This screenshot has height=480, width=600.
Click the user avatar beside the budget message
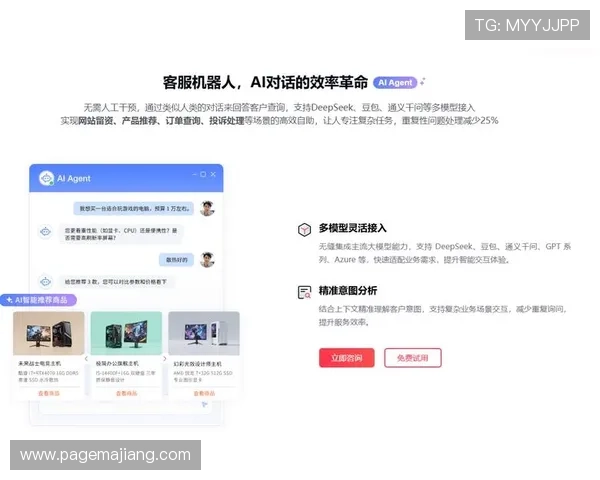pos(207,208)
